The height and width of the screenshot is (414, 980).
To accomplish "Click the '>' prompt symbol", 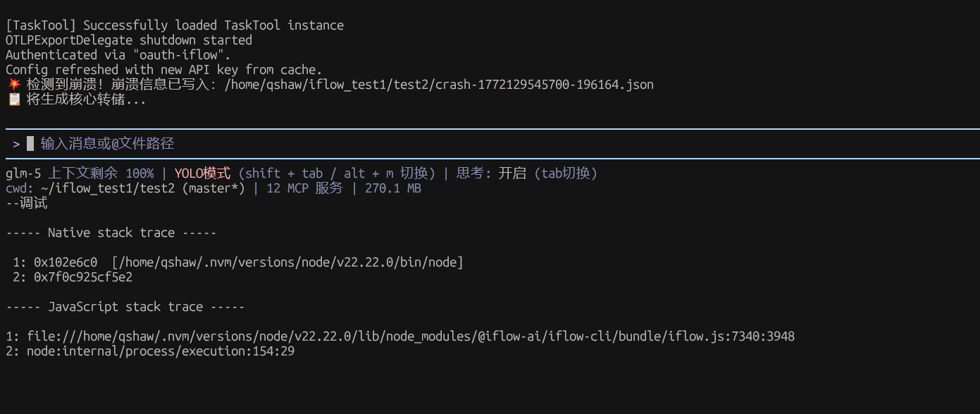I will point(16,144).
